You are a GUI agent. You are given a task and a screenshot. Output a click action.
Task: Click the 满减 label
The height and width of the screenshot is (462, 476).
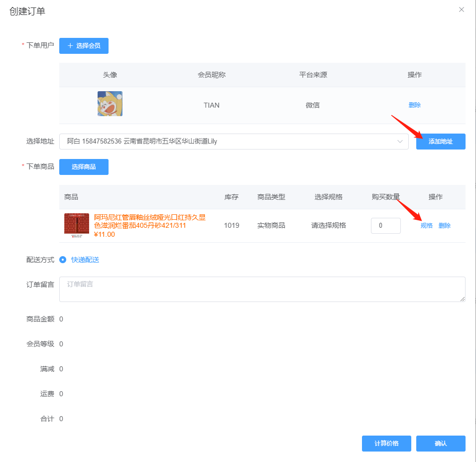coord(47,369)
